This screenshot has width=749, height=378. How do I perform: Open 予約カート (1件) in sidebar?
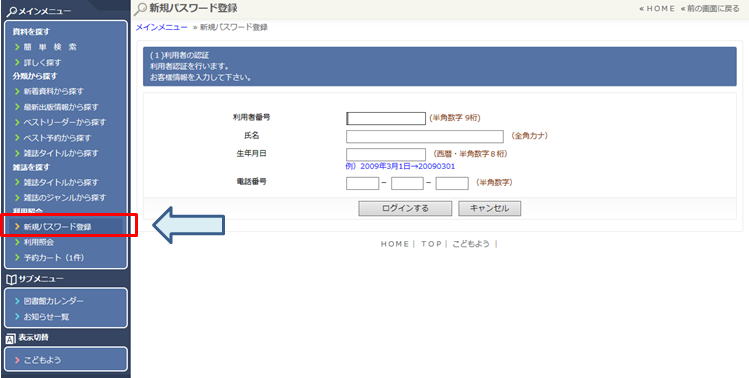[54, 258]
